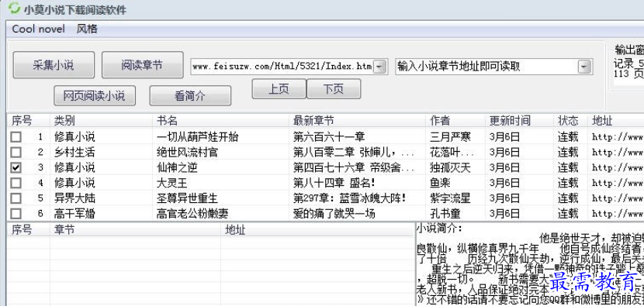Click the 地址 header in chapter list
The height and width of the screenshot is (306, 644).
317,230
